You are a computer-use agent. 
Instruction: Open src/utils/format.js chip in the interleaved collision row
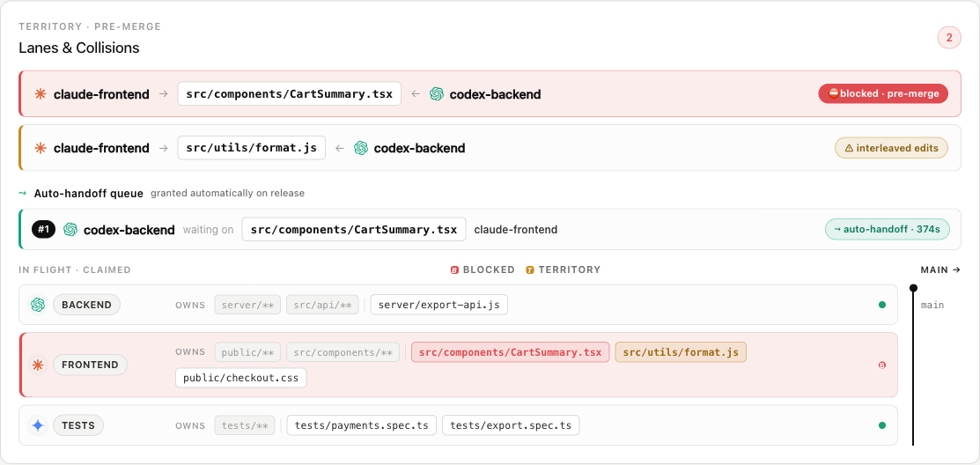251,148
